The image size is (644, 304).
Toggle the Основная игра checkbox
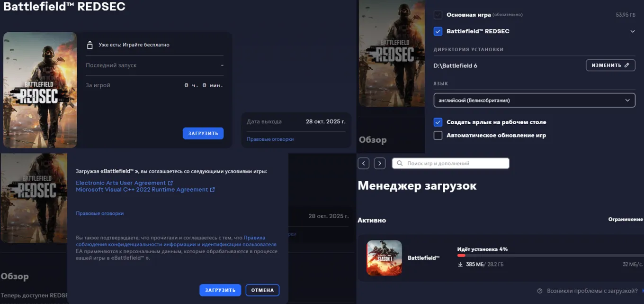point(438,15)
